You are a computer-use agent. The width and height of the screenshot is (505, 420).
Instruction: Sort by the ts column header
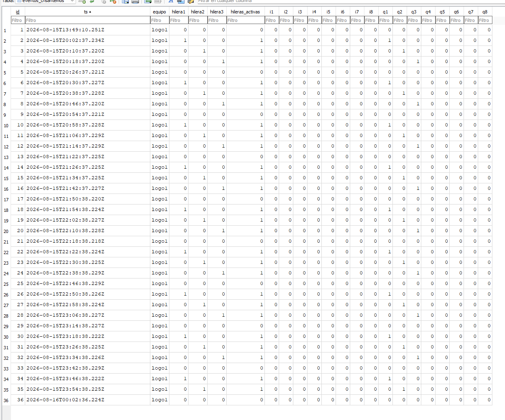pos(87,12)
